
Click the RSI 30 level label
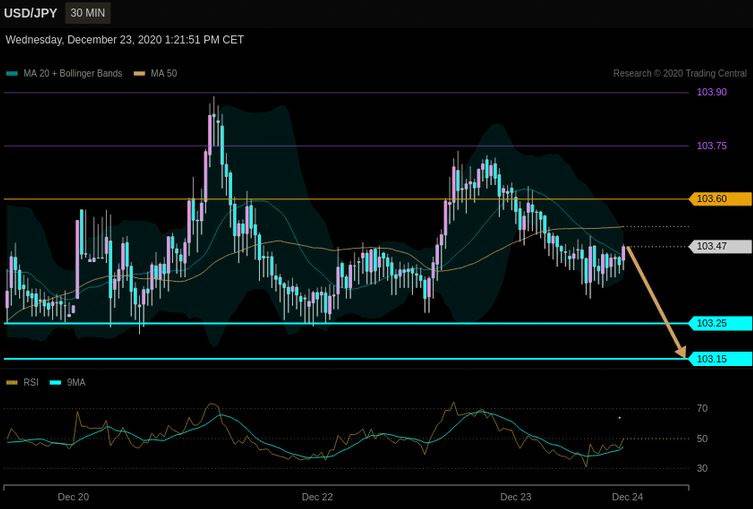tap(702, 468)
